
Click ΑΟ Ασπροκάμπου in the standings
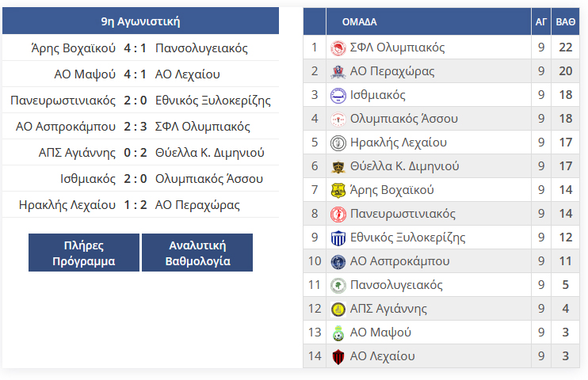pos(399,261)
